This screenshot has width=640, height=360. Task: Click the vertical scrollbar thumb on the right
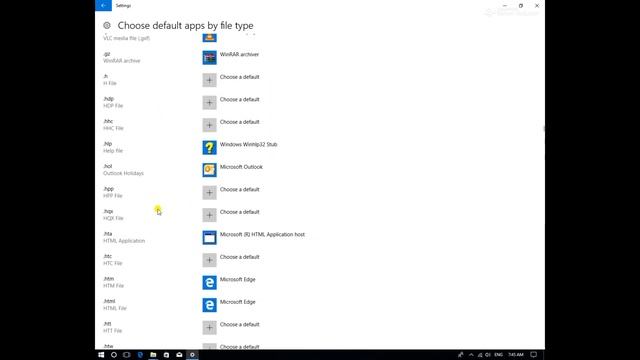(544, 129)
